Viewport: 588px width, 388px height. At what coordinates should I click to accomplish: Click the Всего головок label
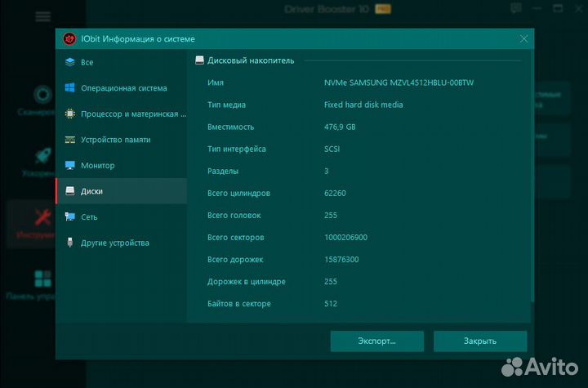(x=234, y=216)
